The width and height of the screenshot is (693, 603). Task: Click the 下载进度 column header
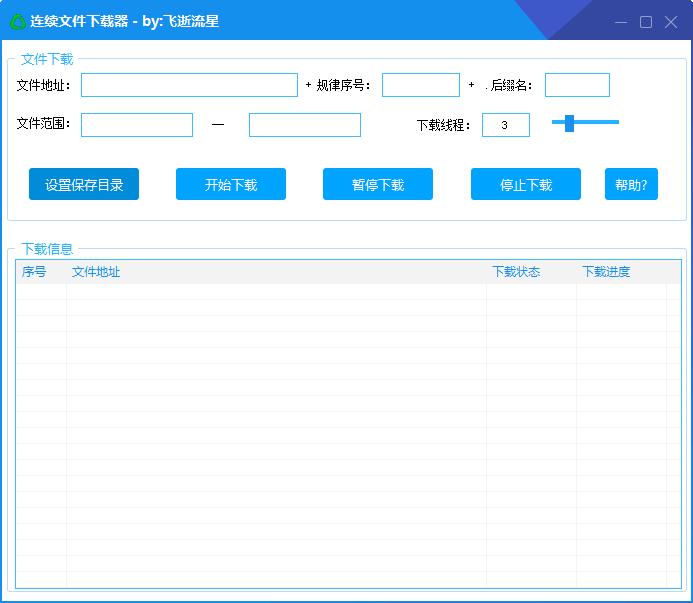click(606, 272)
